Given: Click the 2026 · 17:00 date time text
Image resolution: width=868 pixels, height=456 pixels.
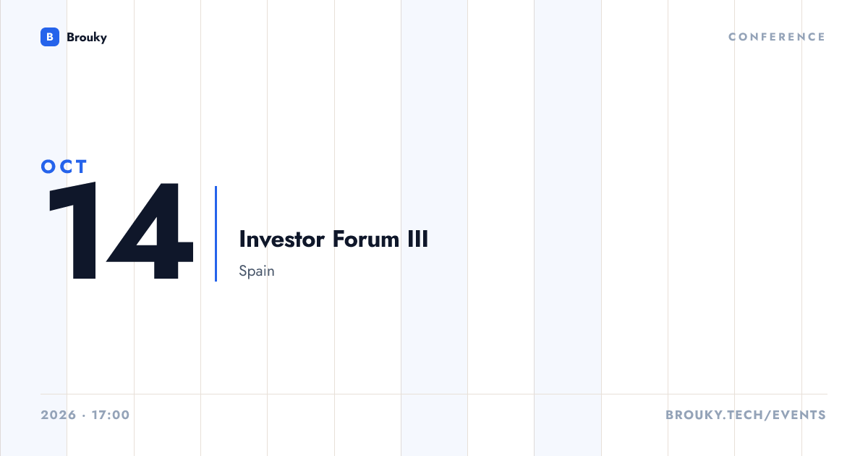Looking at the screenshot, I should coord(85,415).
